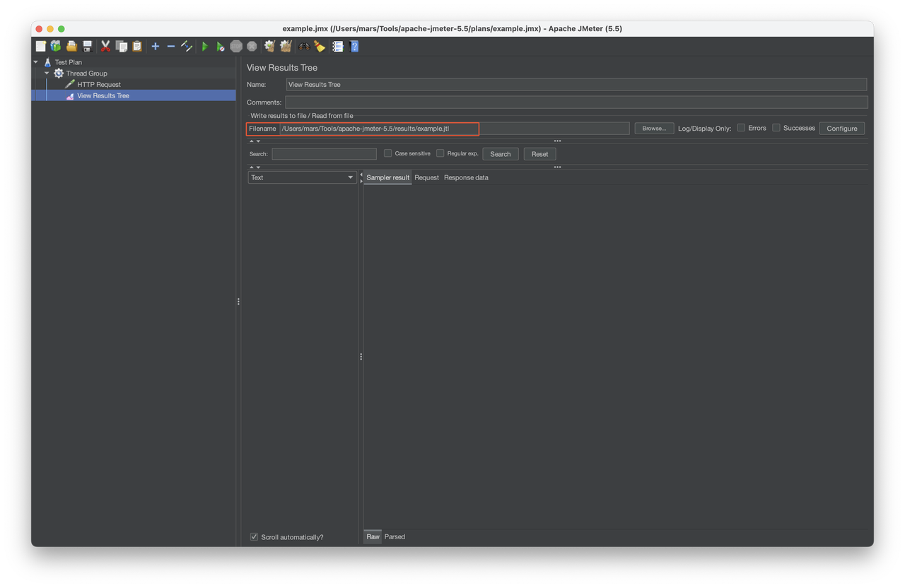Click the Configure button
This screenshot has width=905, height=588.
tap(842, 129)
